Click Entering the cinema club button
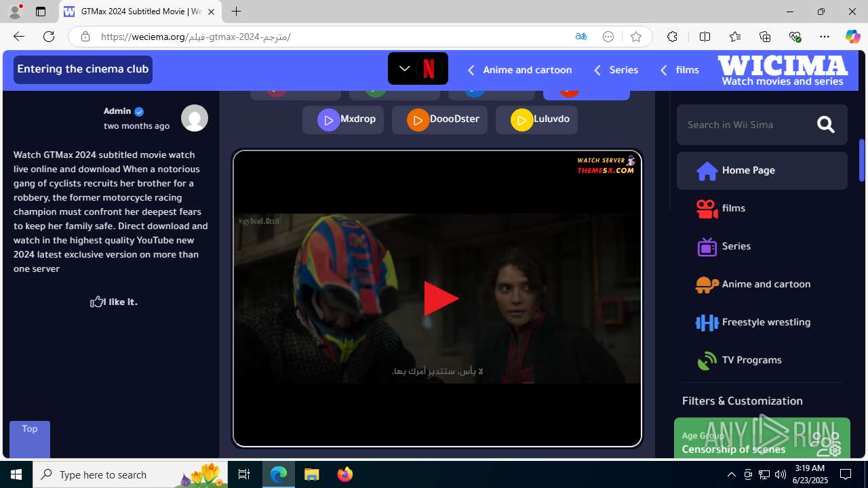The width and height of the screenshot is (868, 488). 83,69
